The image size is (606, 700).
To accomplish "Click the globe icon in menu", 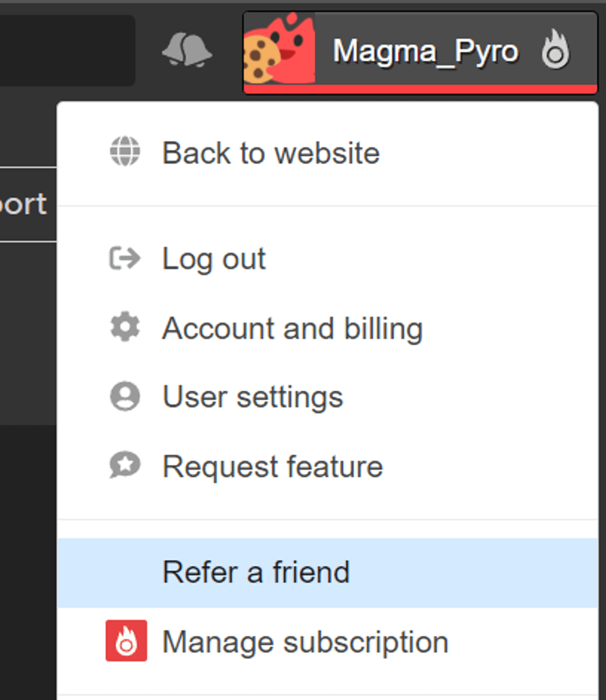I will click(125, 151).
